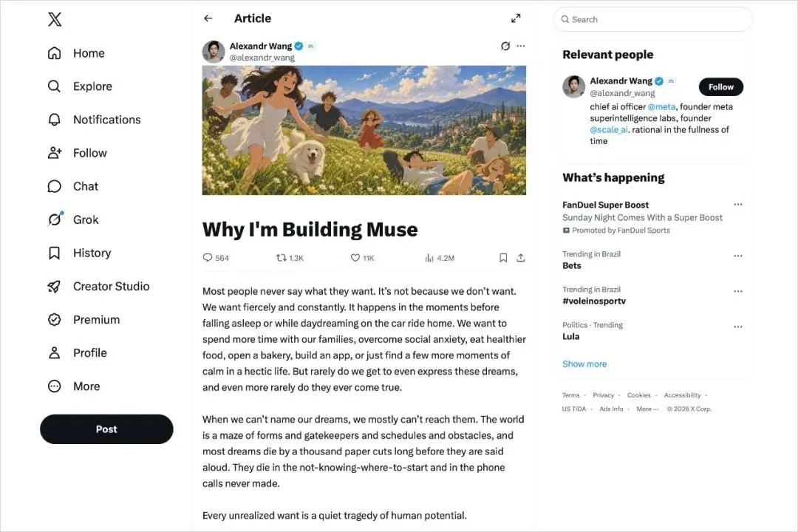Open options for FanDuel Super Boost
This screenshot has height=532, width=798.
(738, 205)
